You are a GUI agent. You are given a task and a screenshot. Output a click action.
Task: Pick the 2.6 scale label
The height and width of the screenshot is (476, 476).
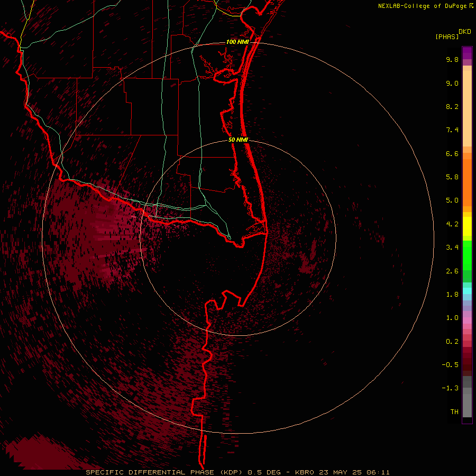click(x=452, y=271)
